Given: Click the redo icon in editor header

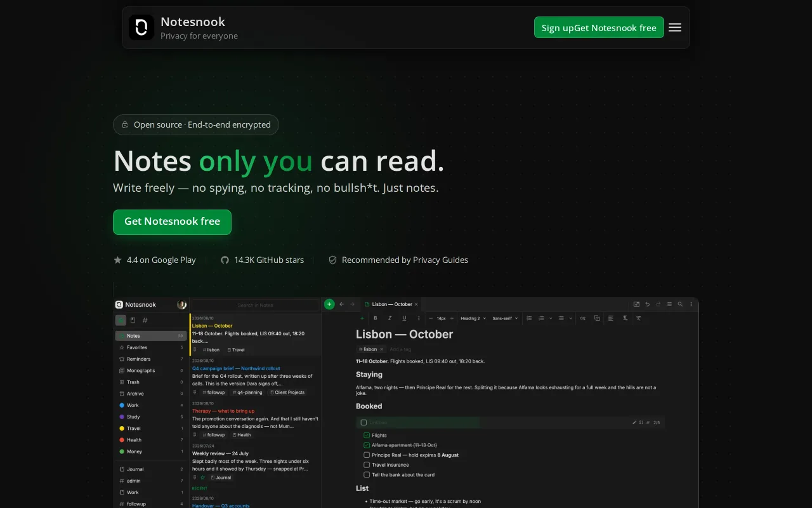Looking at the screenshot, I should (x=658, y=304).
